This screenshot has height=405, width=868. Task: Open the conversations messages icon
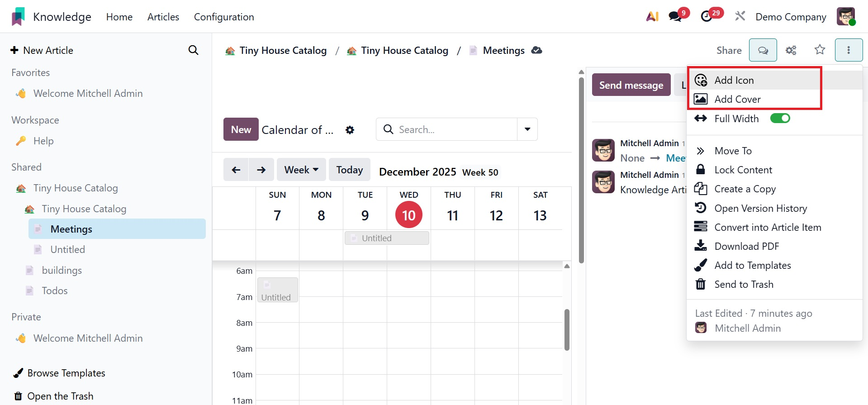coord(675,17)
